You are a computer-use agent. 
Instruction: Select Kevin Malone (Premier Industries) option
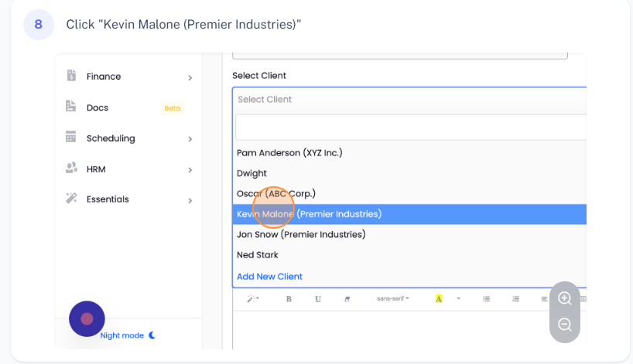click(310, 214)
